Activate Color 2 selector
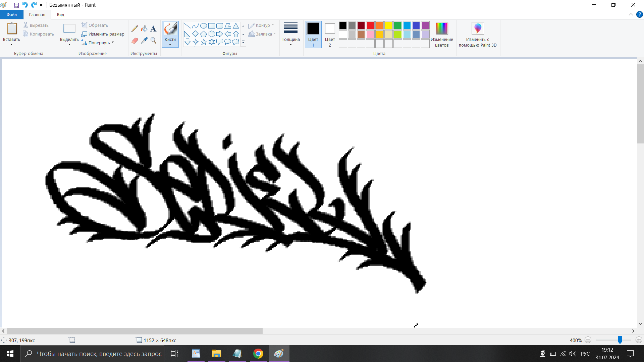The width and height of the screenshot is (644, 362). tap(330, 34)
